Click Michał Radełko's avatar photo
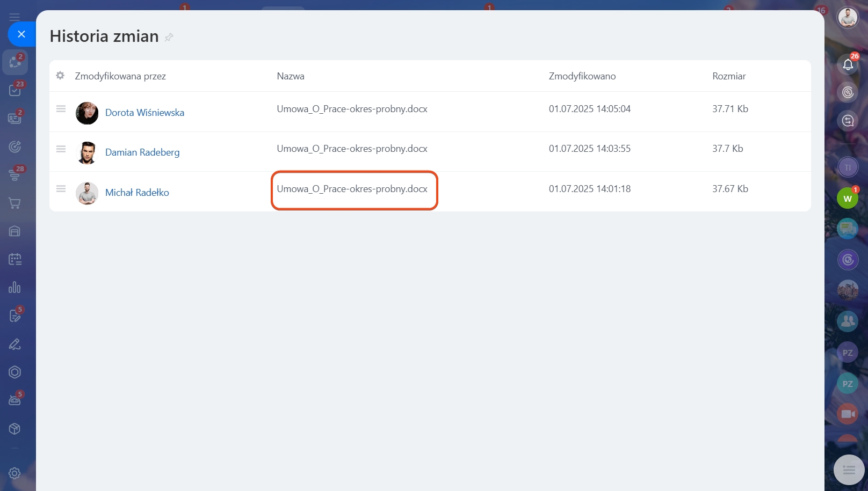 pyautogui.click(x=87, y=193)
